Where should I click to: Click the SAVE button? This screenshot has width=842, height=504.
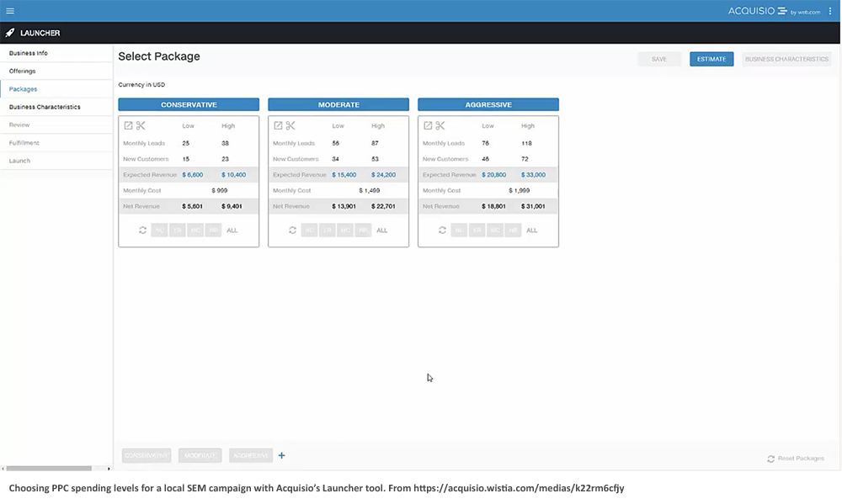[659, 59]
